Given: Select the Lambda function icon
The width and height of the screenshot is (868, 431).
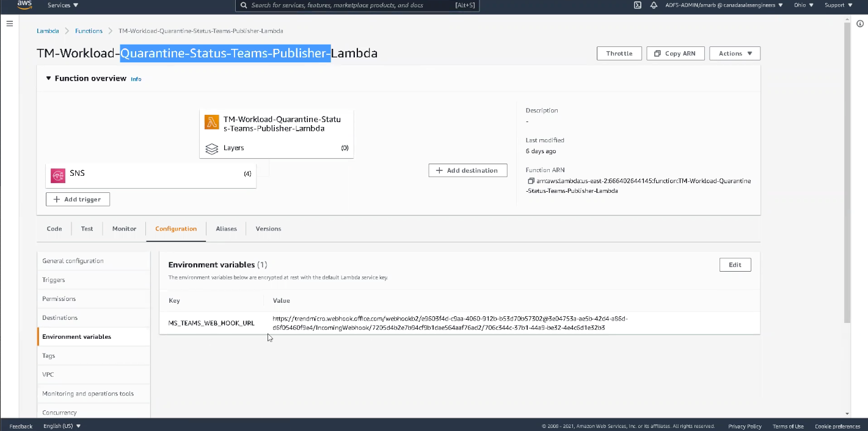Looking at the screenshot, I should (212, 122).
